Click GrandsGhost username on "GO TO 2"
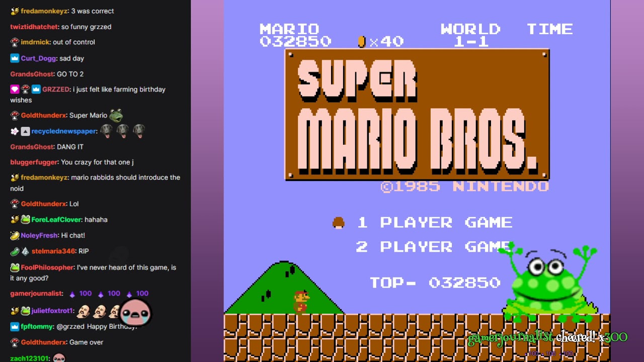 coord(32,74)
